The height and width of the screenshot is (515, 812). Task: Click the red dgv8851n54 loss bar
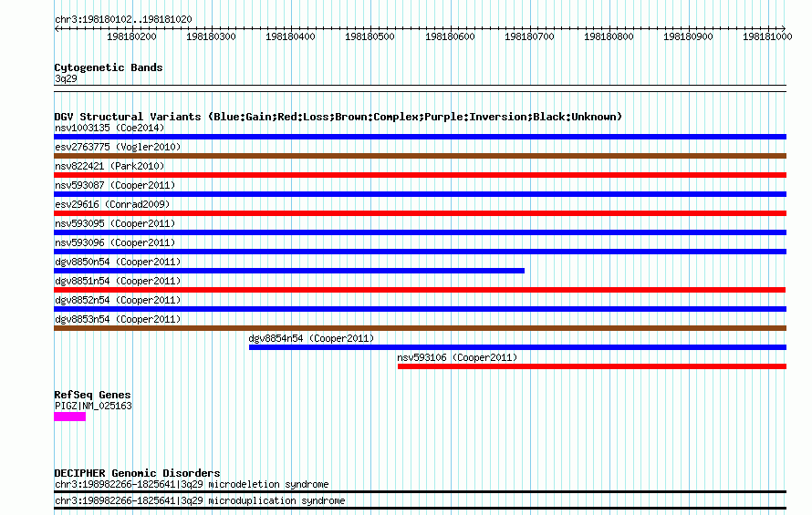click(x=420, y=290)
